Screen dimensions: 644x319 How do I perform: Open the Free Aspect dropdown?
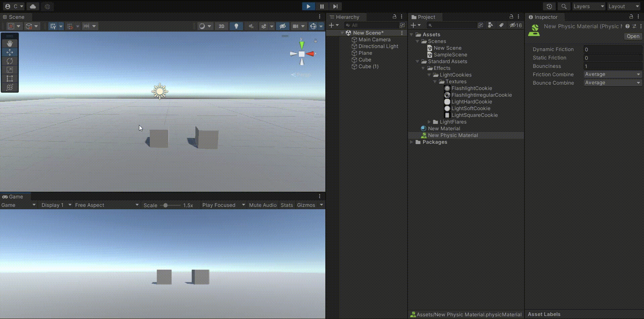tap(107, 205)
